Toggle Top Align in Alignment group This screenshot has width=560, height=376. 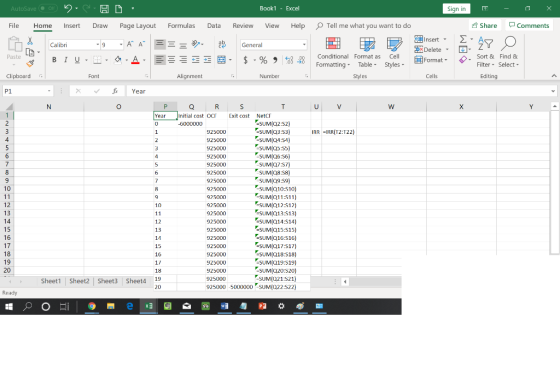pyautogui.click(x=160, y=44)
